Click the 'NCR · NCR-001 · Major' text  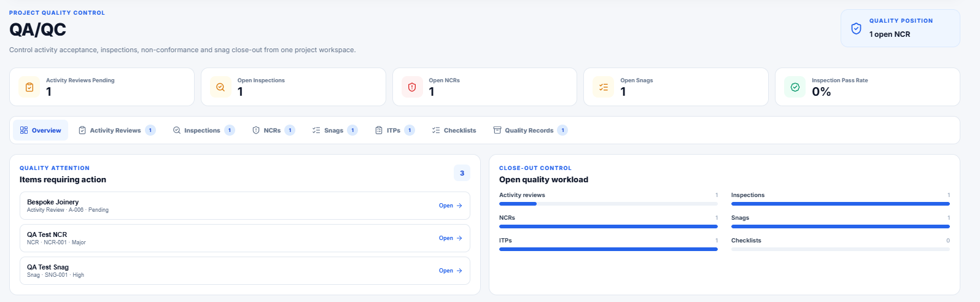coord(56,242)
